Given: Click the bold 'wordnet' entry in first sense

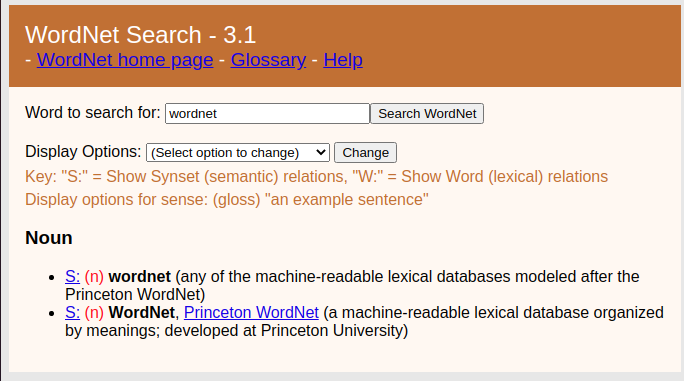Looking at the screenshot, I should pyautogui.click(x=140, y=277).
